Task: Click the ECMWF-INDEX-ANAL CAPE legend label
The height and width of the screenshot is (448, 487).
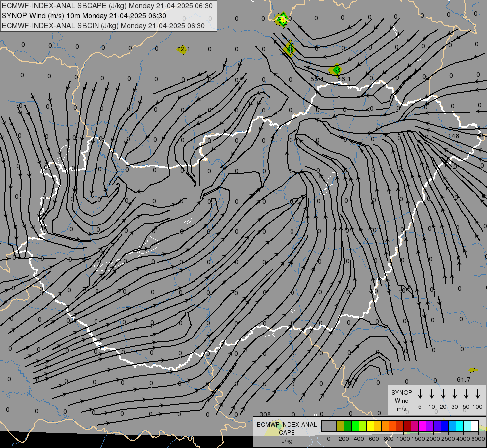Action: point(287,428)
